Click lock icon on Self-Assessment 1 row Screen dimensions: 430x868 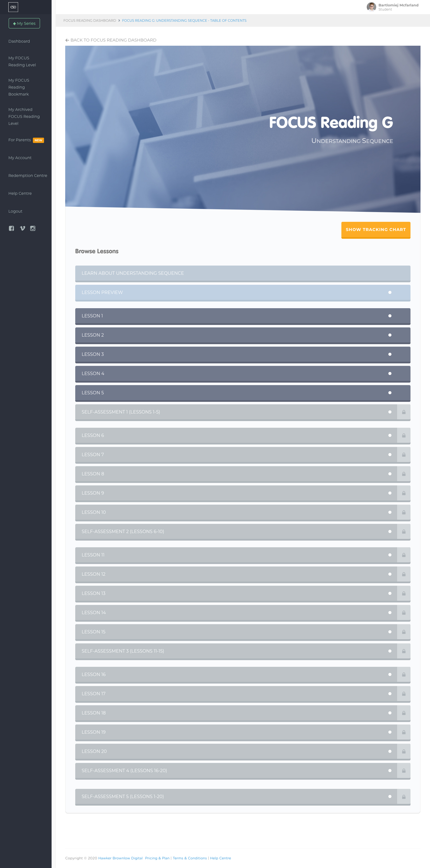tap(403, 412)
